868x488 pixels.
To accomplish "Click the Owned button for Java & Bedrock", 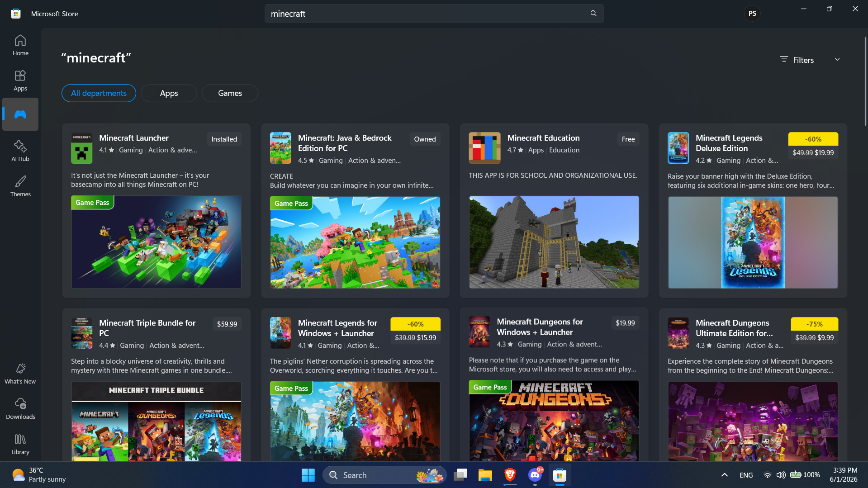I will (425, 139).
